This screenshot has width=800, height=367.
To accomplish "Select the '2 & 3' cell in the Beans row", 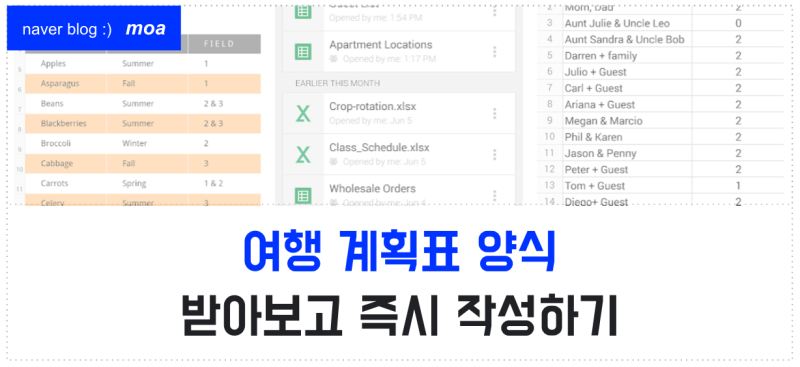I will click(x=224, y=104).
